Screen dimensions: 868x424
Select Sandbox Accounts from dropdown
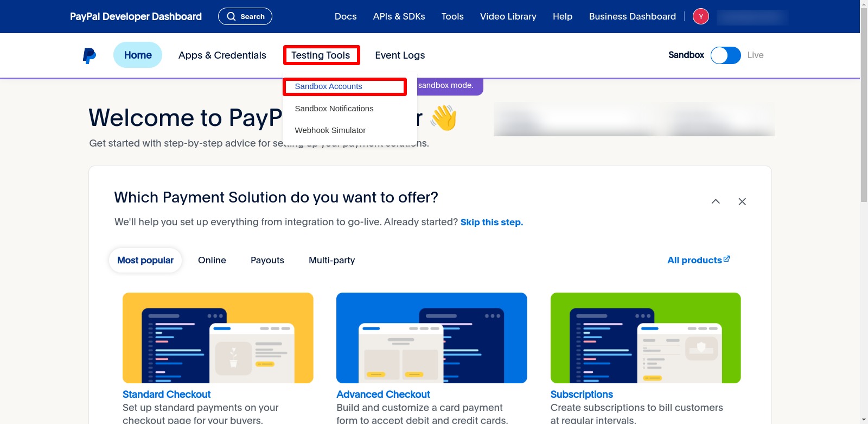(x=328, y=86)
